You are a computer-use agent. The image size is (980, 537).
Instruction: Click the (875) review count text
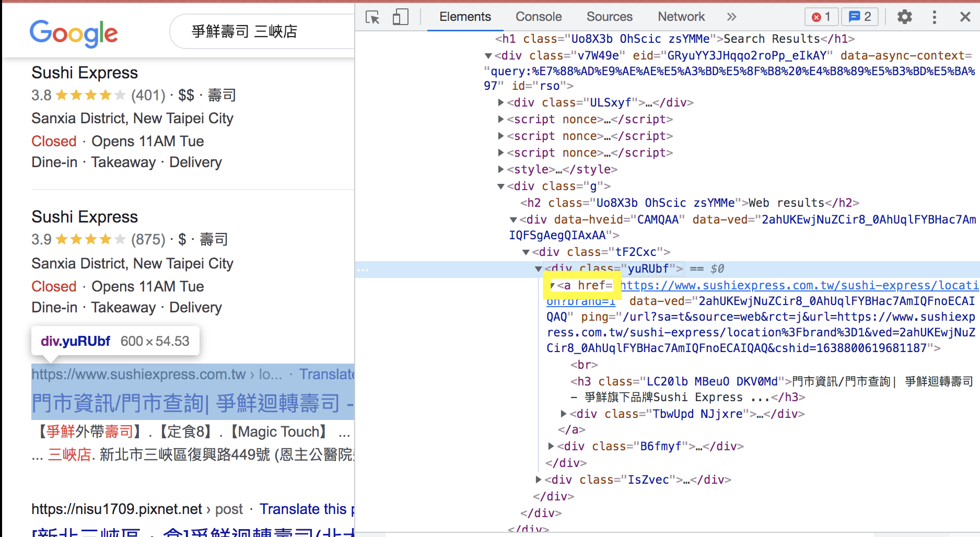click(x=148, y=240)
